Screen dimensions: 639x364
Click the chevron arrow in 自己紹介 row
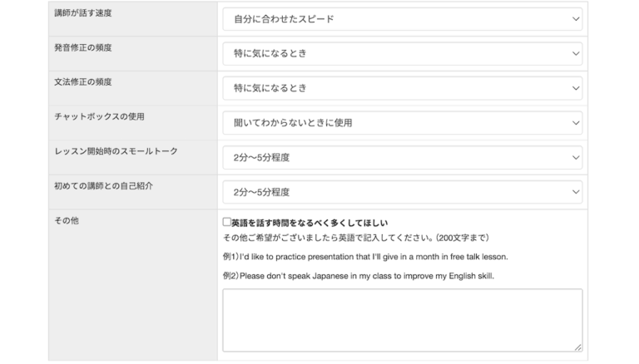[x=576, y=192]
